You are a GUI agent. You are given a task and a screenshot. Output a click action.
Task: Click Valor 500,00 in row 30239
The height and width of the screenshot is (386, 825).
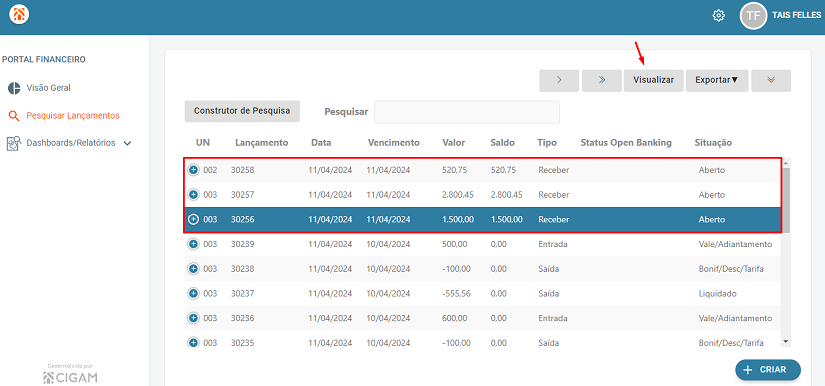[x=456, y=244]
